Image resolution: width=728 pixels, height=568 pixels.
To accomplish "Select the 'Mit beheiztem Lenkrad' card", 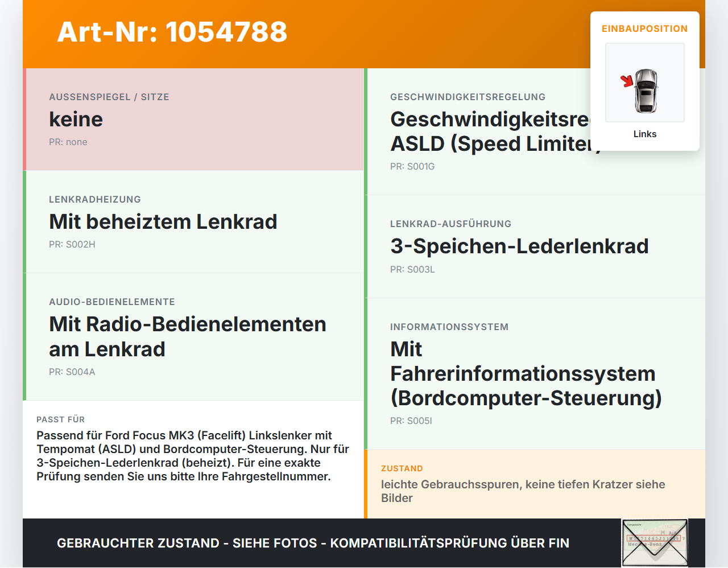I will (193, 222).
